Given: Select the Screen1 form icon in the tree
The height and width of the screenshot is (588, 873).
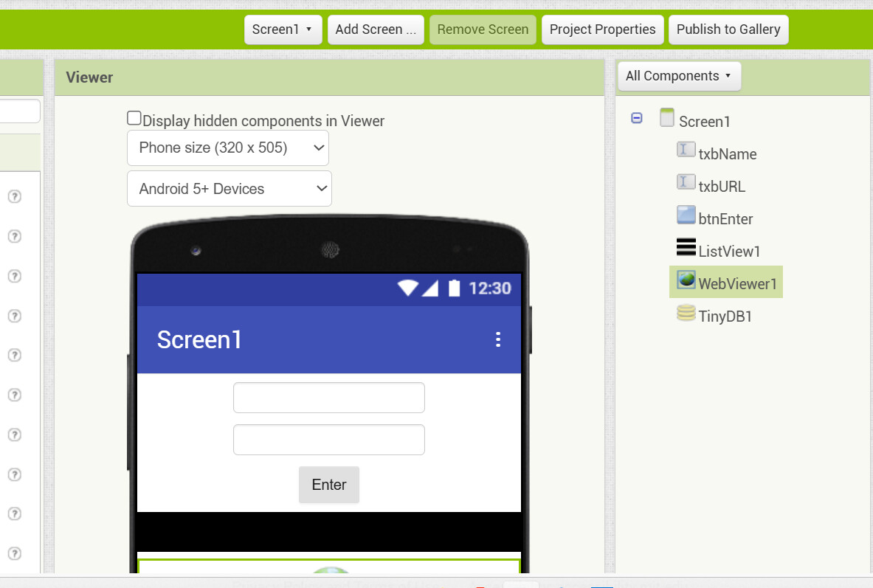Looking at the screenshot, I should [666, 117].
